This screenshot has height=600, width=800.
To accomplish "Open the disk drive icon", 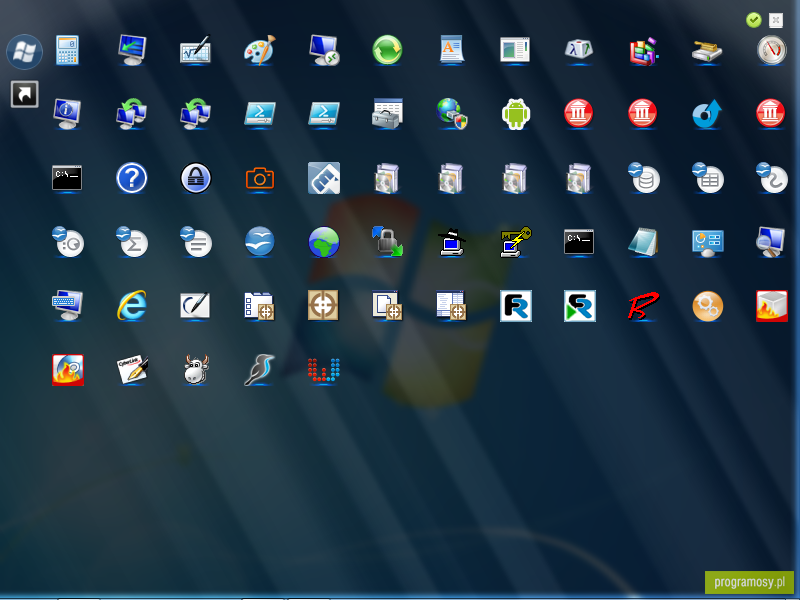I will 707,50.
